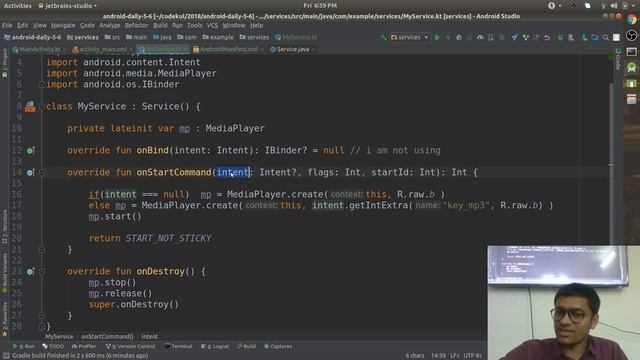Click the UTF-8 encoding in status bar
The image size is (640, 360).
pyautogui.click(x=473, y=356)
